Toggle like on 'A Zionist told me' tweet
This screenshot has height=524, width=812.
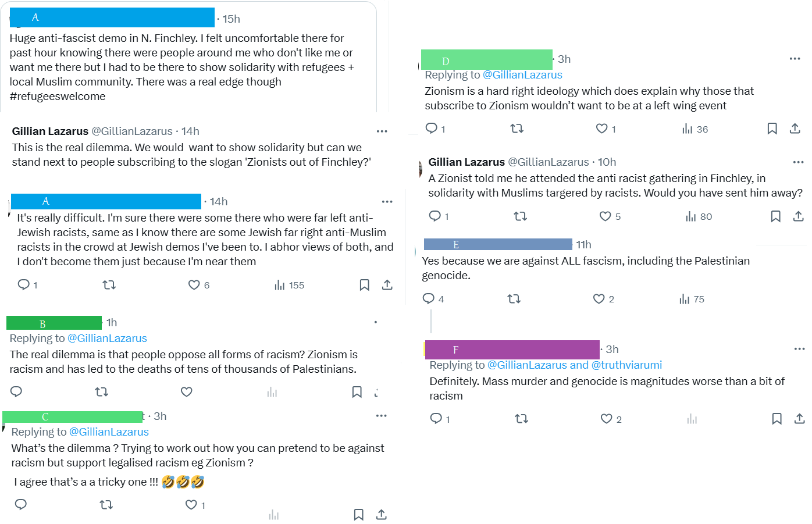(x=605, y=216)
